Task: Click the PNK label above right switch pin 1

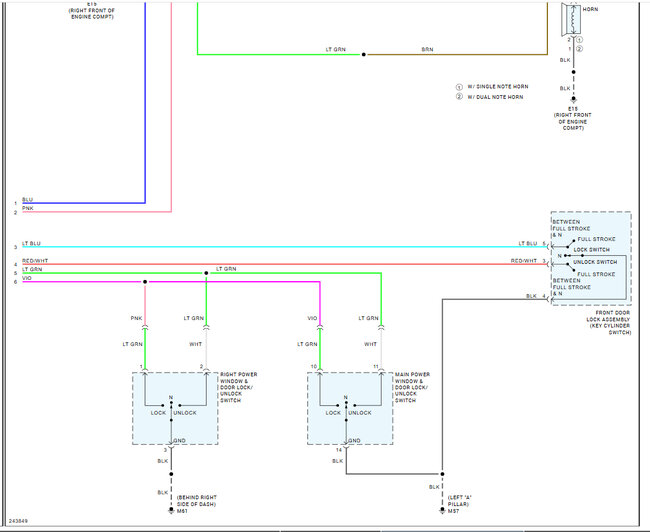Action: point(136,318)
